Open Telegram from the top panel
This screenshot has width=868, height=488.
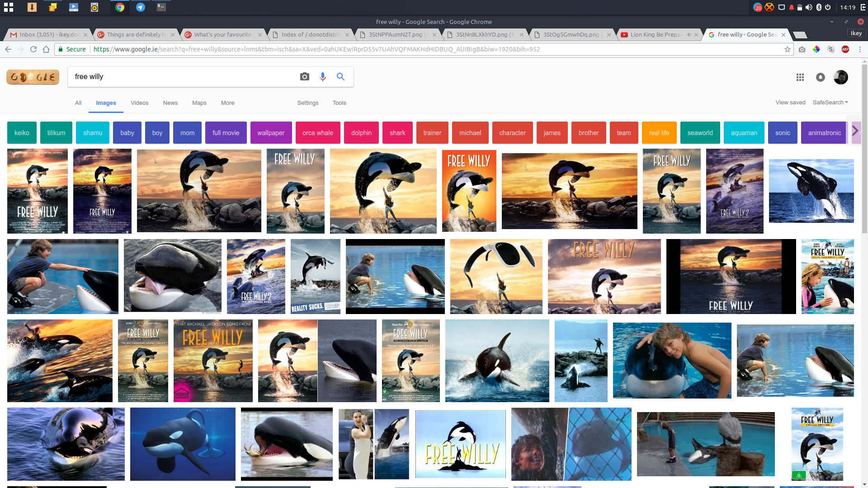[x=141, y=7]
